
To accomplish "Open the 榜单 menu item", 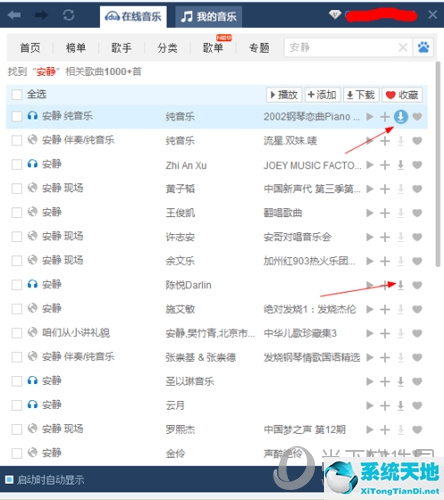I will tap(76, 48).
